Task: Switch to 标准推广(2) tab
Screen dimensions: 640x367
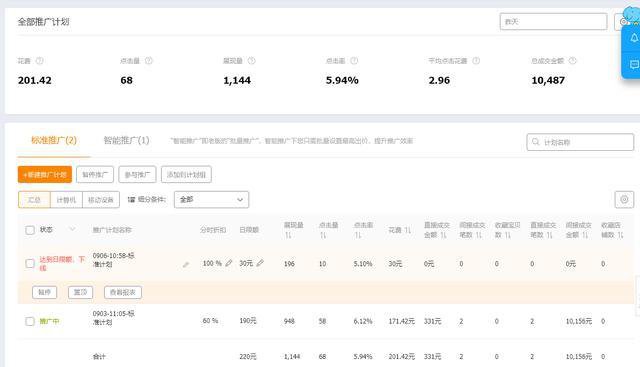Action: 54,140
